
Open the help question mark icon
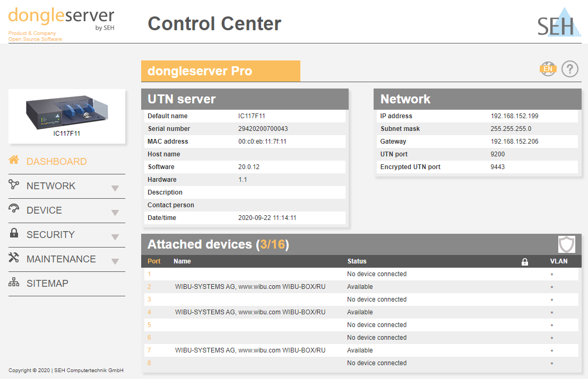570,69
